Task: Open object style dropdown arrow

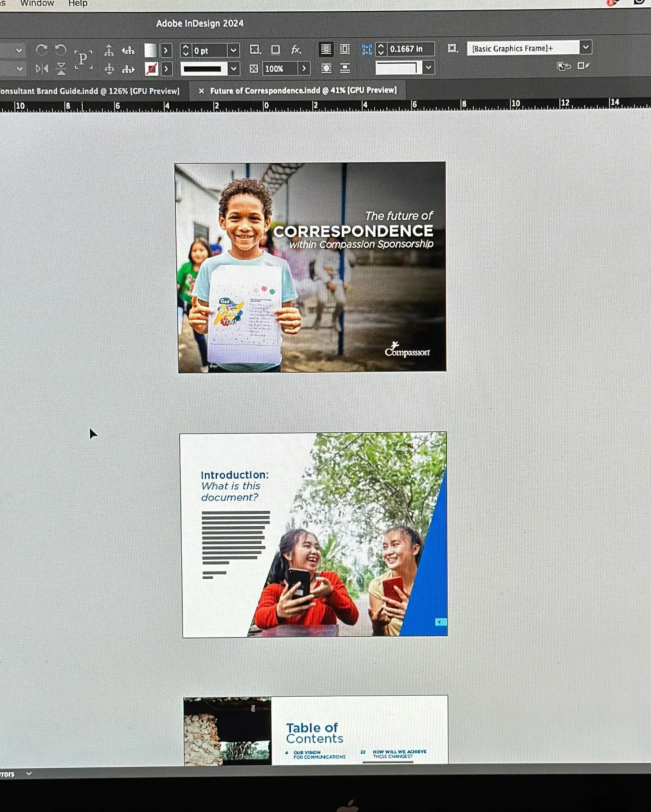Action: click(x=585, y=47)
